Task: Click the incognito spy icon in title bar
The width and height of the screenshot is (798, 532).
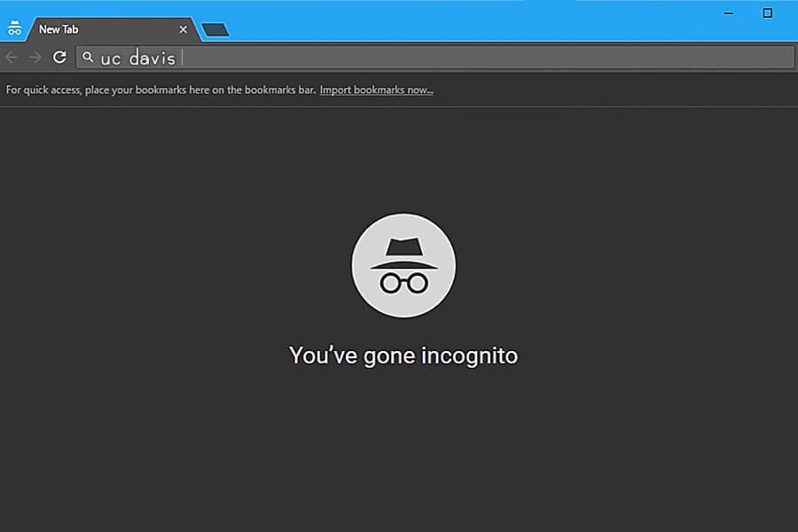Action: (14, 28)
